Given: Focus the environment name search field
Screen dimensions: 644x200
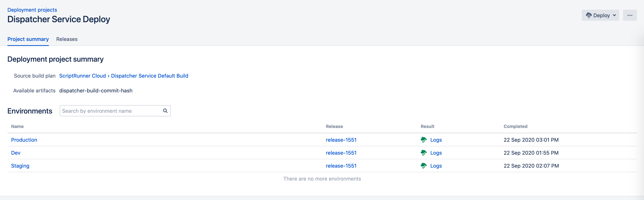Looking at the screenshot, I should 110,111.
